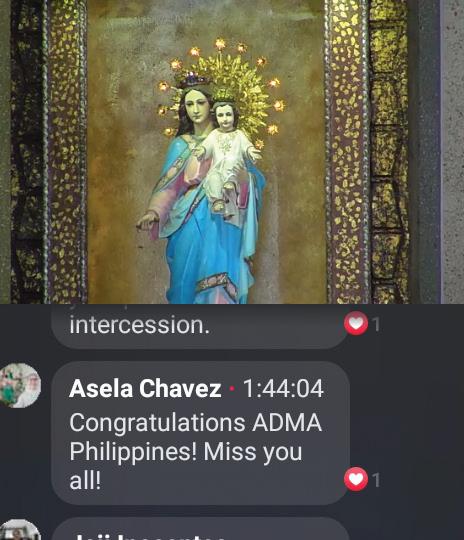Viewport: 464px width, 540px height.
Task: Tap the heart reaction on Asela Chavez's comment
Action: click(x=356, y=479)
